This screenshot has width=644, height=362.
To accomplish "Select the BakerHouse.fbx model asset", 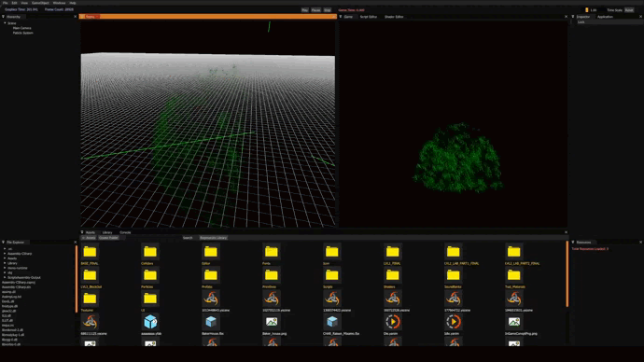I will tap(211, 322).
